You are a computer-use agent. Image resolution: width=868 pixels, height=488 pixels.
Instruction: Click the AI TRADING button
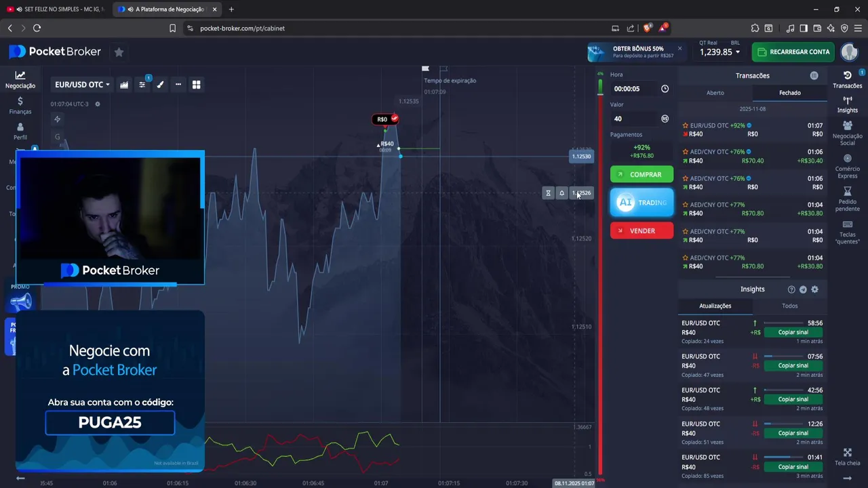(642, 203)
